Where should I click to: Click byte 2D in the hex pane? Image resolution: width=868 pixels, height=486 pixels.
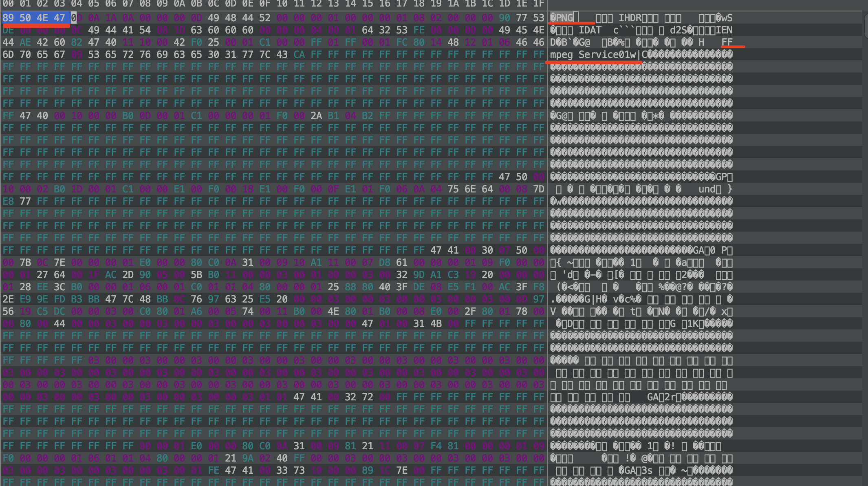[128, 275]
